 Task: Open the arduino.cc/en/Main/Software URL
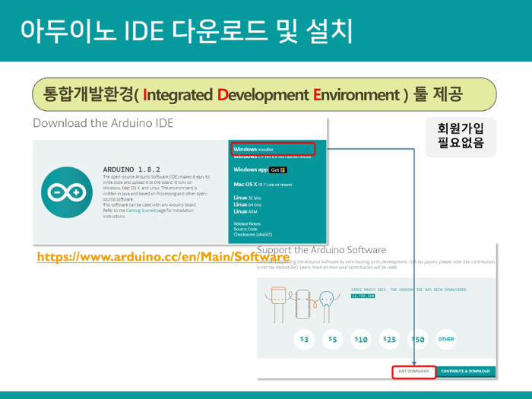click(163, 257)
